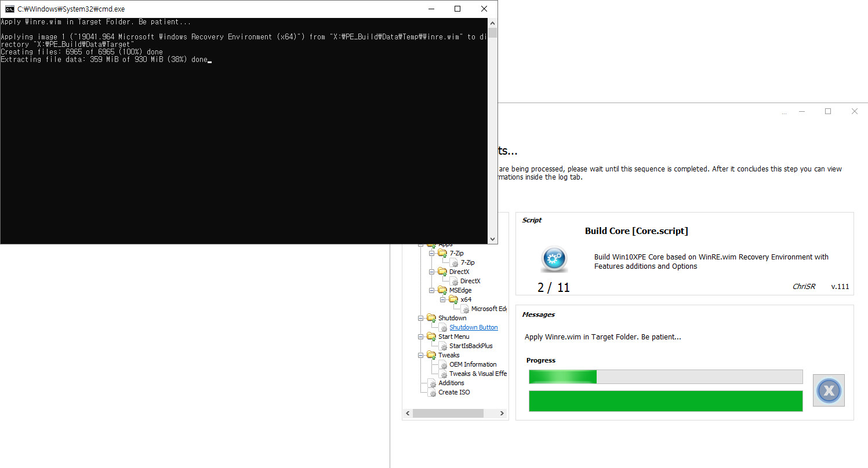Select the DirectX folder icon in tree
Viewport: 868px width, 468px height.
(442, 272)
